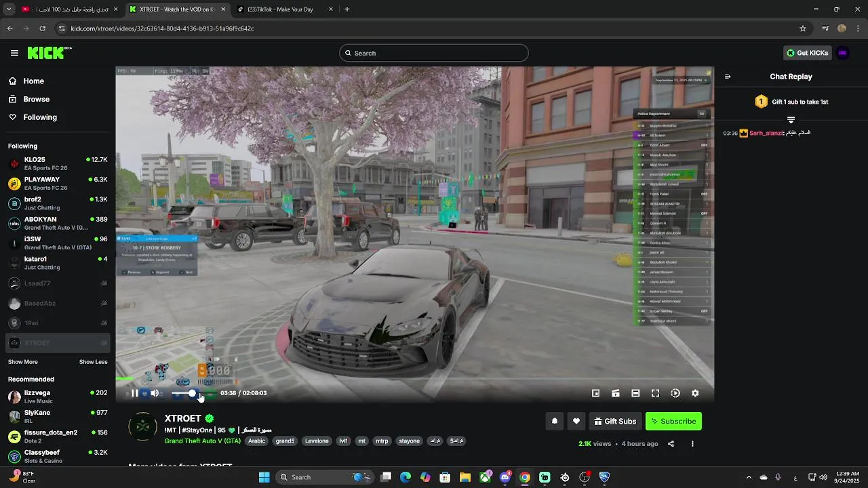Screen dimensions: 868x488
Task: Click the XTROET channel avatar
Action: pos(142,427)
